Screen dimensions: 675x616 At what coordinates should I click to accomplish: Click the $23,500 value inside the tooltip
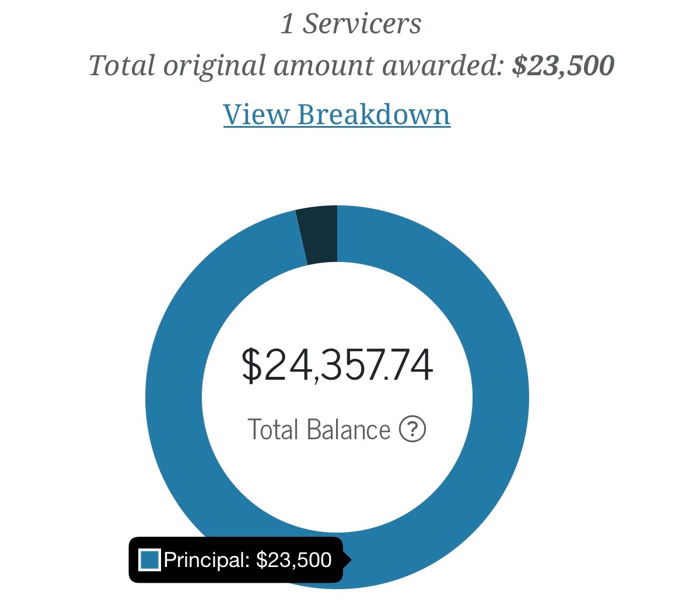pyautogui.click(x=294, y=560)
